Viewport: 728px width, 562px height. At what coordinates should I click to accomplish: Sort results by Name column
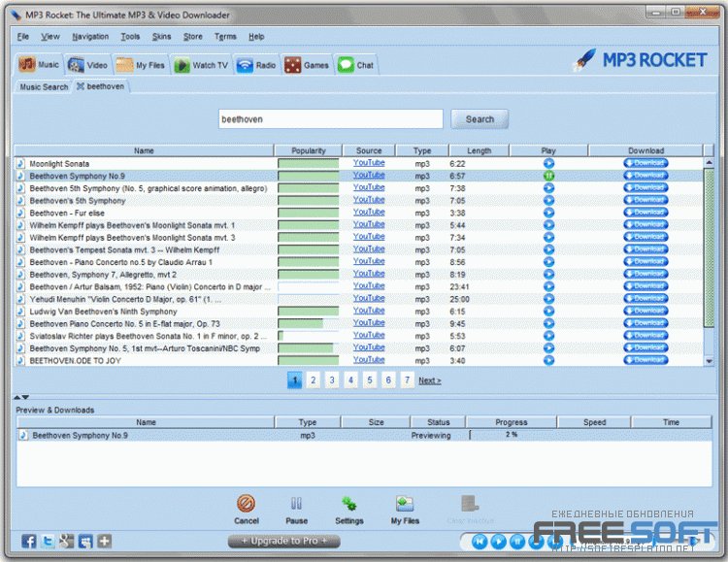(x=144, y=150)
